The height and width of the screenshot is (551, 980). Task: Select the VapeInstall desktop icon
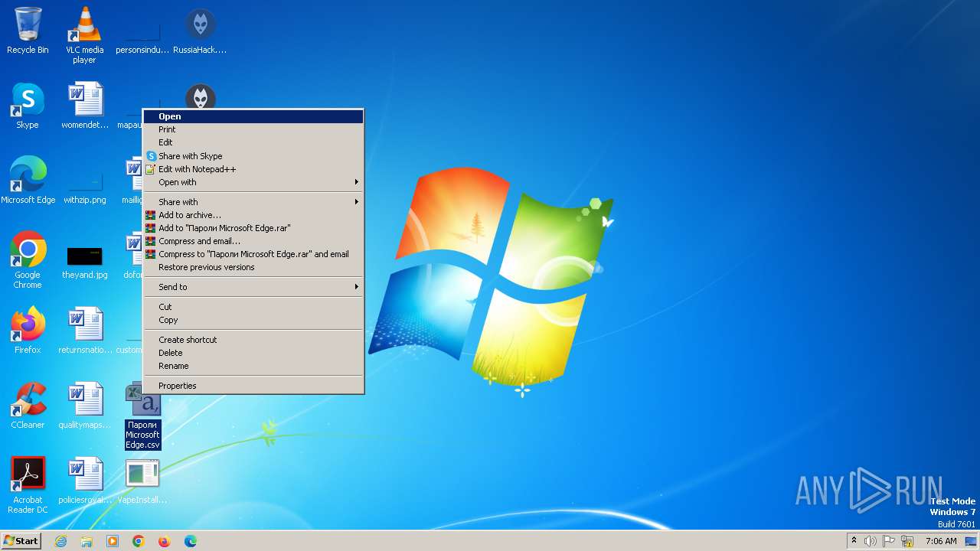(142, 481)
